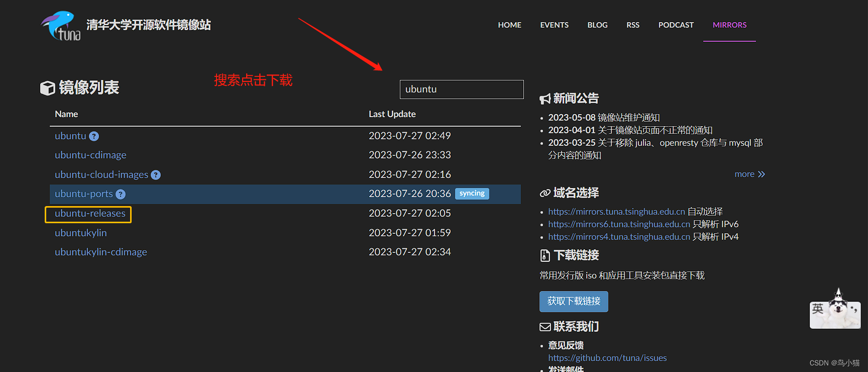Click the 域名选择 heading

[x=576, y=193]
